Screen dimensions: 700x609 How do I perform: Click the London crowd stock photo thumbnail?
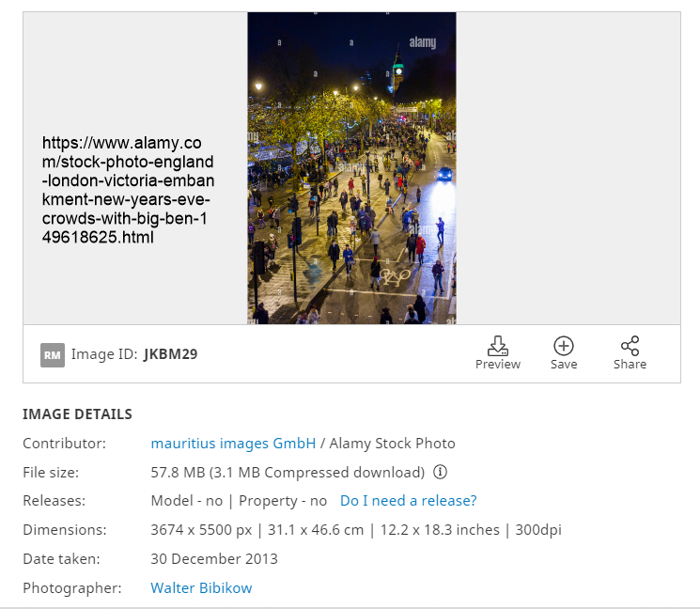point(351,168)
